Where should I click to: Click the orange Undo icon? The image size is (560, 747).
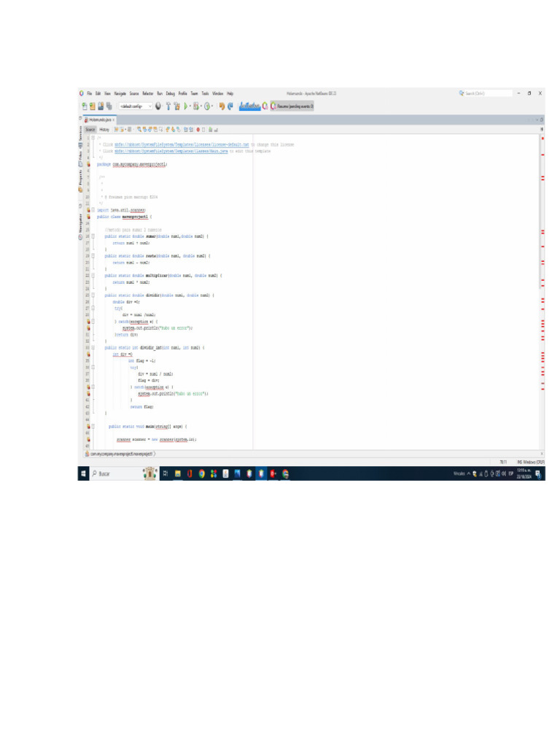pos(222,106)
